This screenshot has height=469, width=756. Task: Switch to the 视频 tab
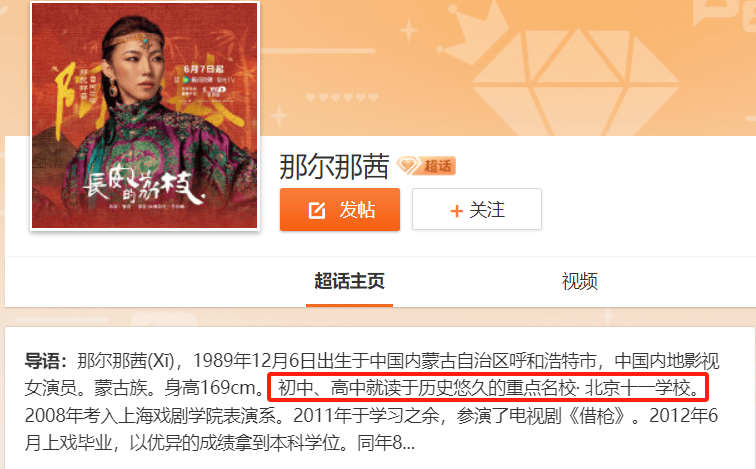580,281
